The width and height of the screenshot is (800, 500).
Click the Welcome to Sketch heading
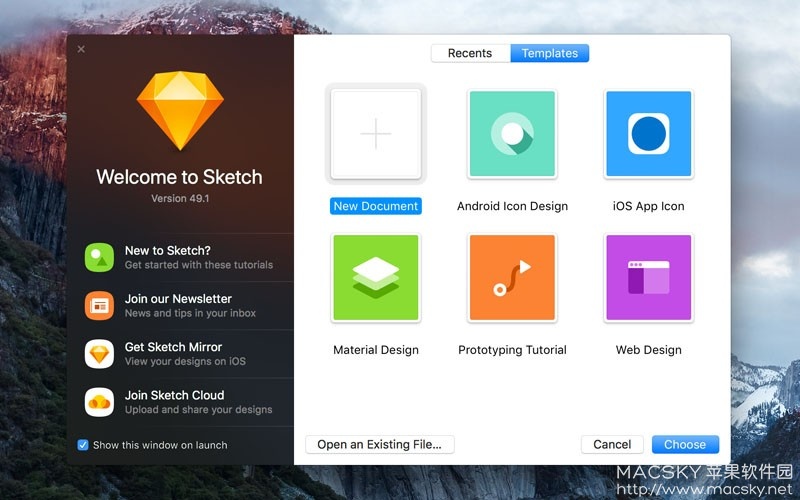(180, 177)
